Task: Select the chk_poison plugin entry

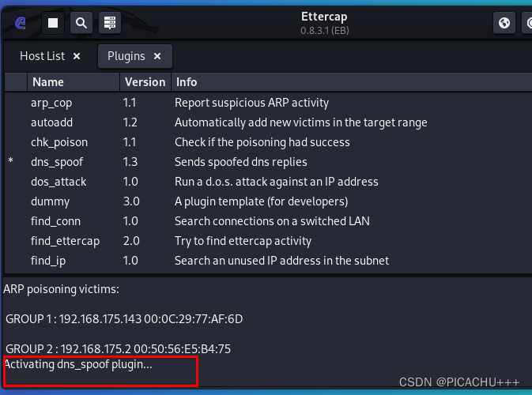Action: tap(58, 142)
